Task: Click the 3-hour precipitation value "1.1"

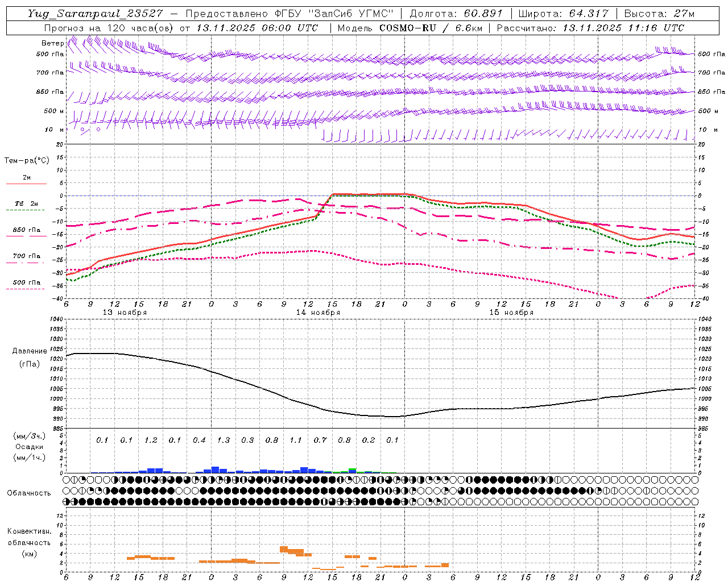Action: (x=296, y=440)
